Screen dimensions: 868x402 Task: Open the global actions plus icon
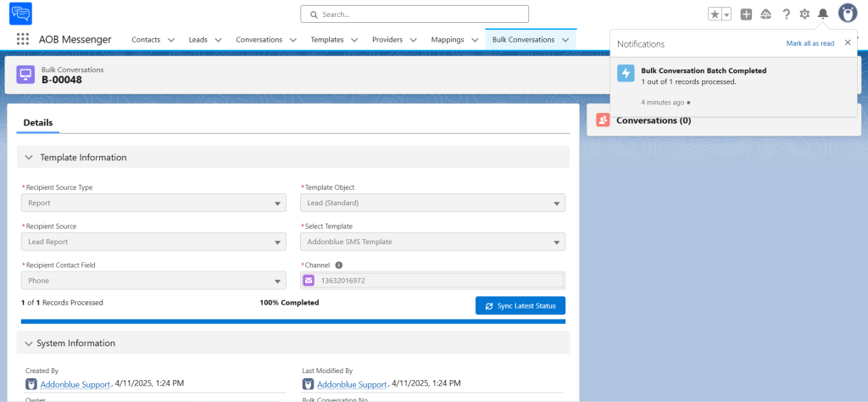click(746, 14)
